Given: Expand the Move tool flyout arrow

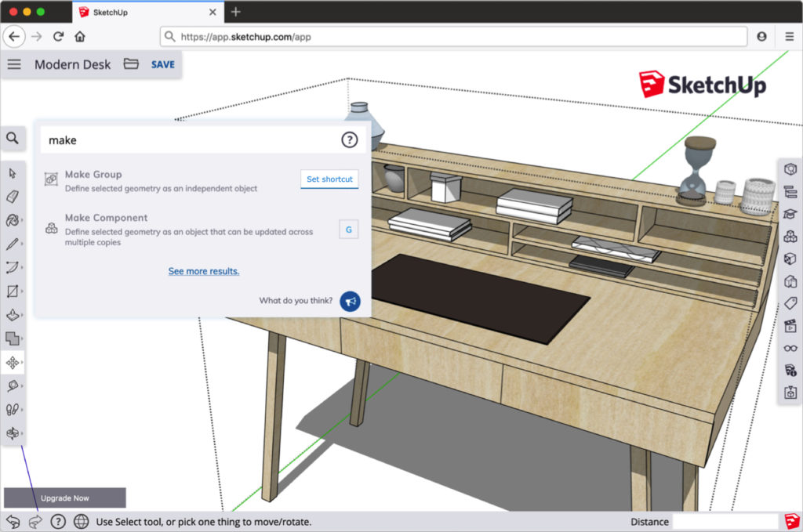Looking at the screenshot, I should 24,363.
